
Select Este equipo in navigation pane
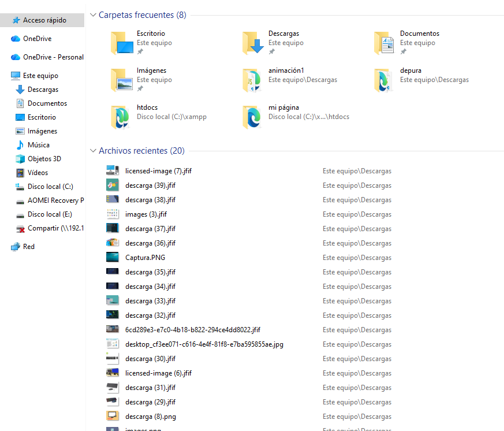coord(40,76)
